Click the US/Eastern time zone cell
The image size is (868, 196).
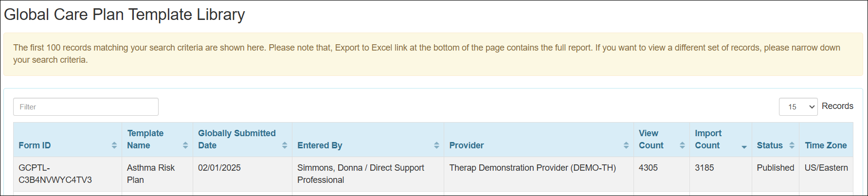(826, 168)
